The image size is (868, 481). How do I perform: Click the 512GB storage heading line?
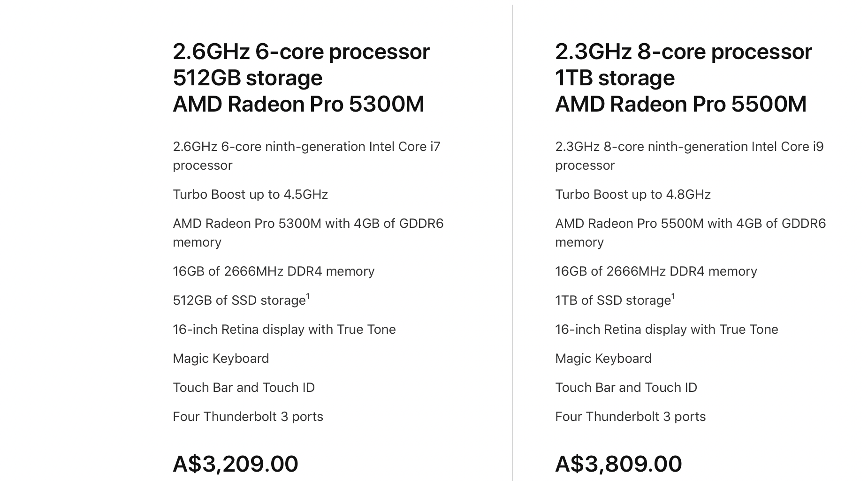247,78
